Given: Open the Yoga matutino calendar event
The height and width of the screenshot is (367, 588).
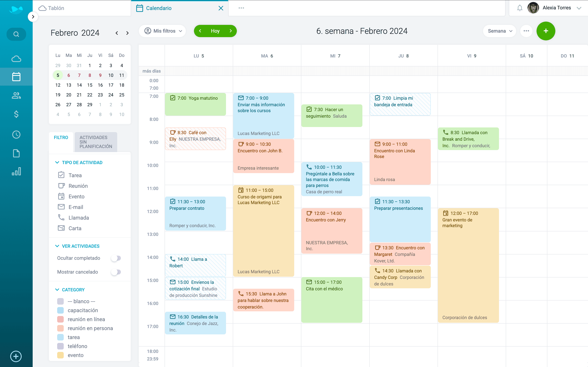Looking at the screenshot, I should tap(195, 104).
